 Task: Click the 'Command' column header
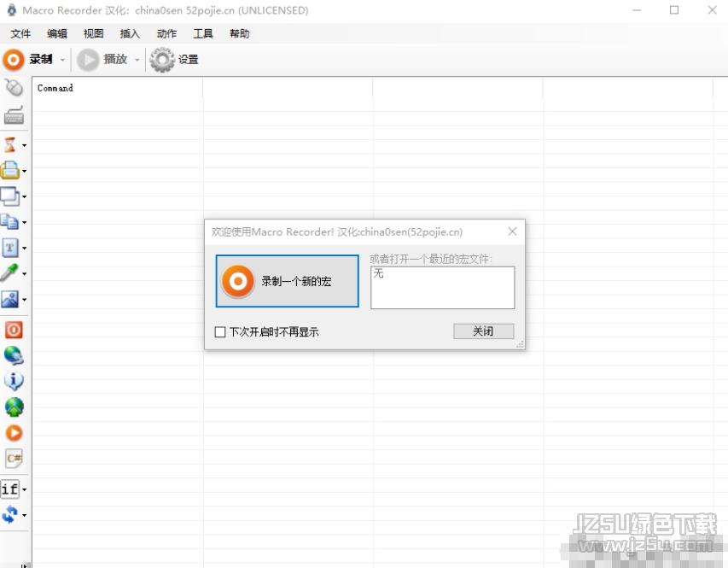118,88
